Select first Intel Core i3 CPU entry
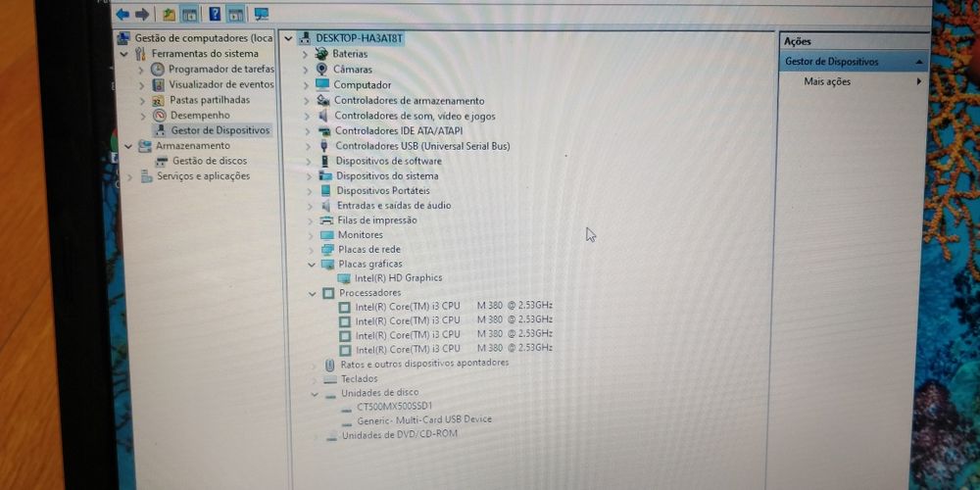 pos(454,306)
